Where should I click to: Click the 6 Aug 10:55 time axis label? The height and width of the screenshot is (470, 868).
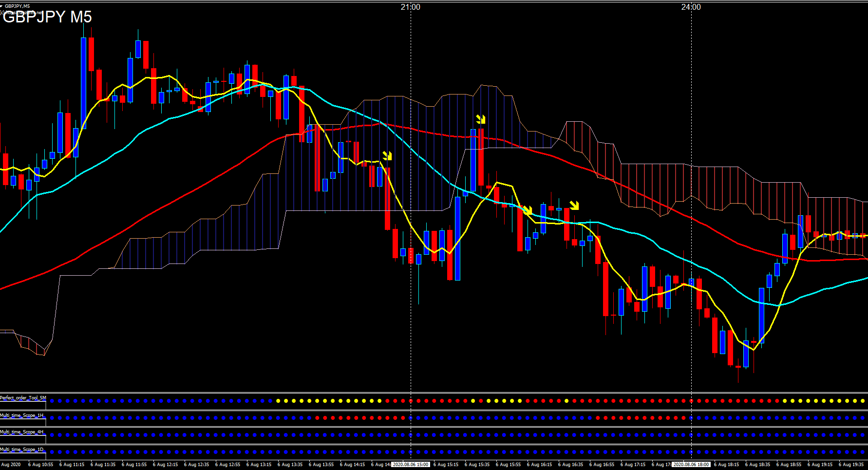coord(41,465)
